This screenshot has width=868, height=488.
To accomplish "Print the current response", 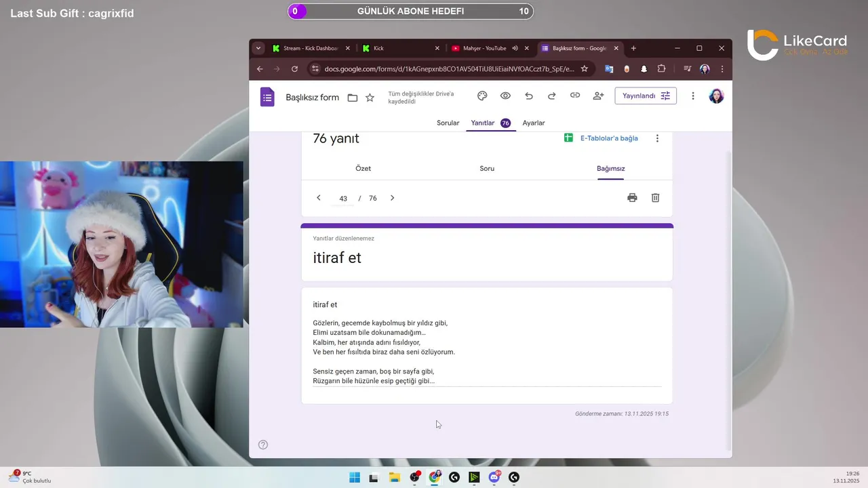I will [632, 198].
